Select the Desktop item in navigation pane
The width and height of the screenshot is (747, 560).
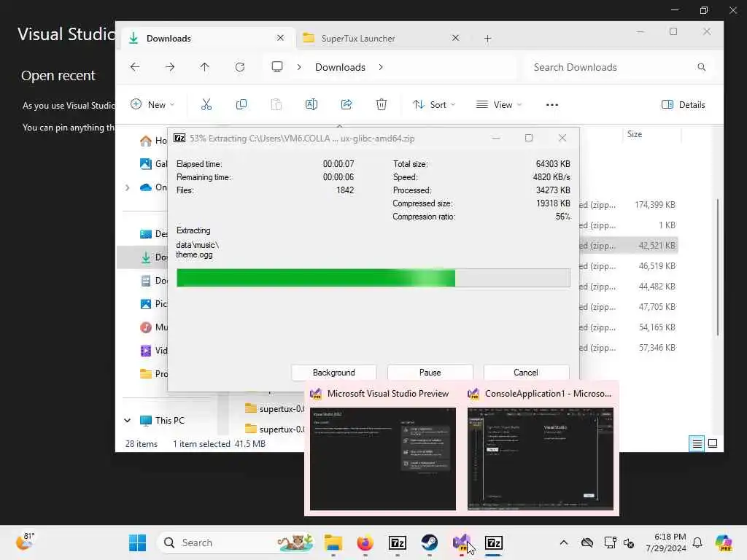click(x=153, y=234)
